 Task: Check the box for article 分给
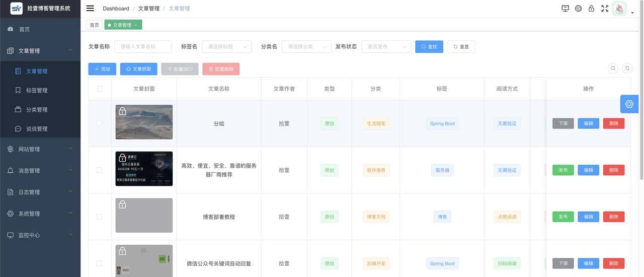(x=99, y=123)
